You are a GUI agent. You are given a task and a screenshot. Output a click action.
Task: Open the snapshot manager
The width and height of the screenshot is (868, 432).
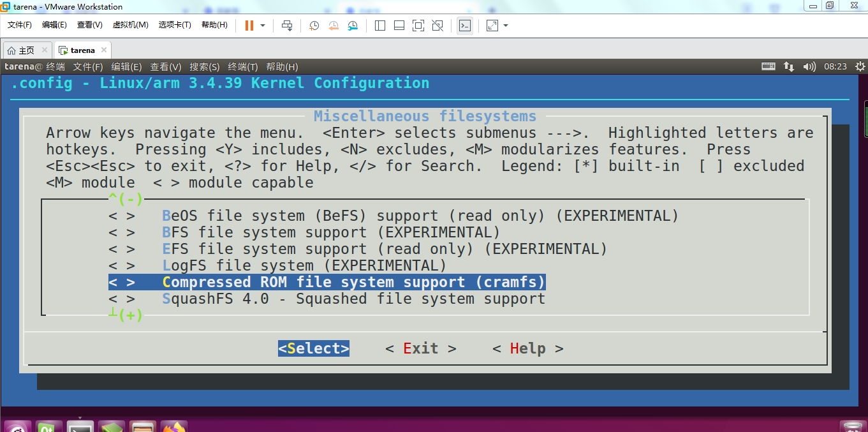pos(353,26)
